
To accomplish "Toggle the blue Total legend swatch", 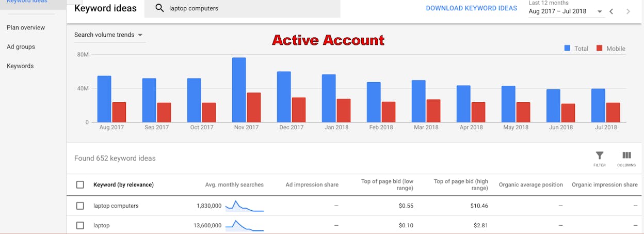I will [567, 48].
